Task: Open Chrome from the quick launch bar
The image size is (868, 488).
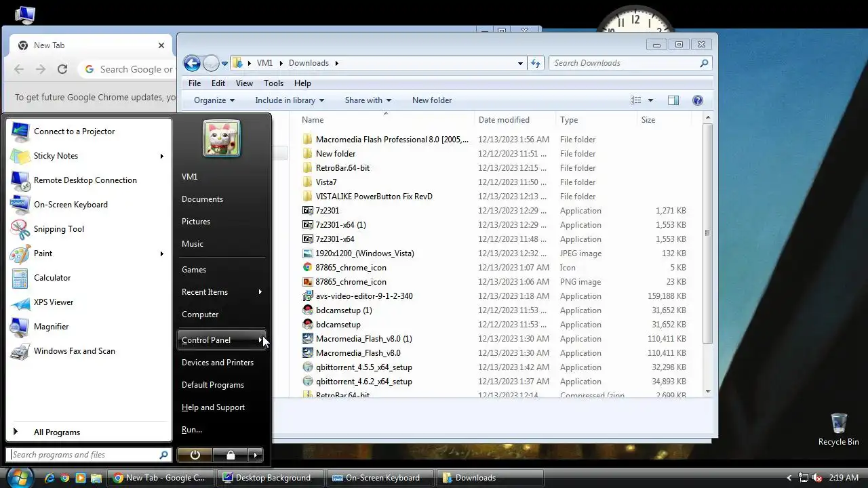Action: pyautogui.click(x=65, y=478)
